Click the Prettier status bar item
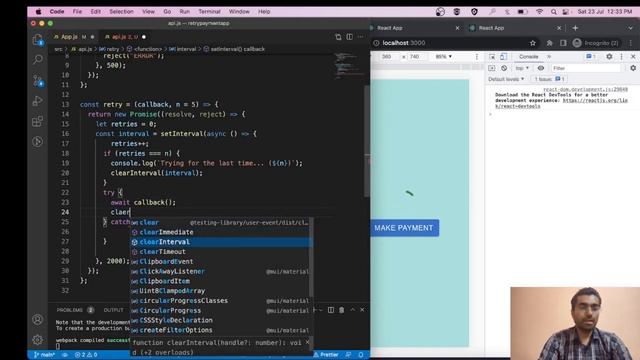640x360 pixels. pyautogui.click(x=327, y=355)
